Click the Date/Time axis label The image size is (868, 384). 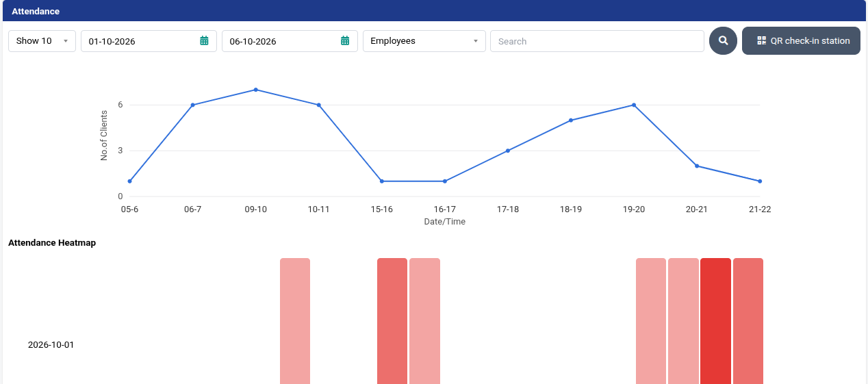pyautogui.click(x=445, y=222)
